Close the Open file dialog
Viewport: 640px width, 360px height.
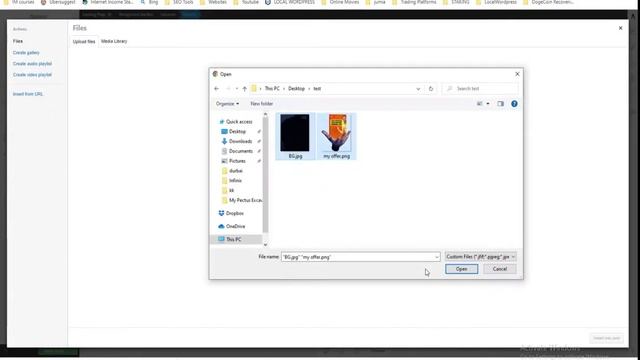click(x=517, y=74)
